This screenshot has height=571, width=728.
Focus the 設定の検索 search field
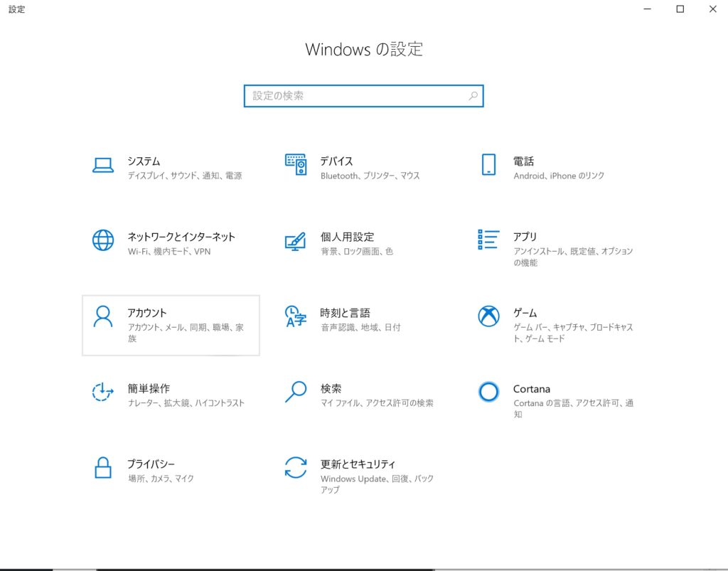tap(363, 96)
